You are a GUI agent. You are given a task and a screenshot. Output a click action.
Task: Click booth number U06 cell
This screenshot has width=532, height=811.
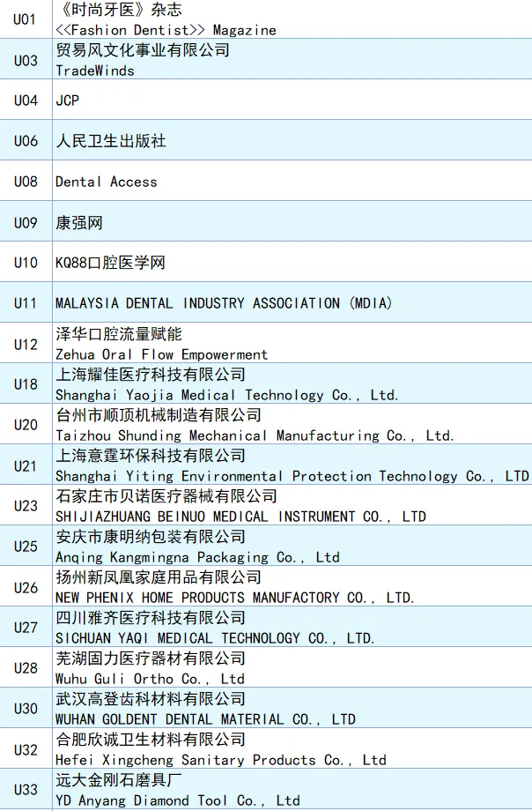pos(26,141)
